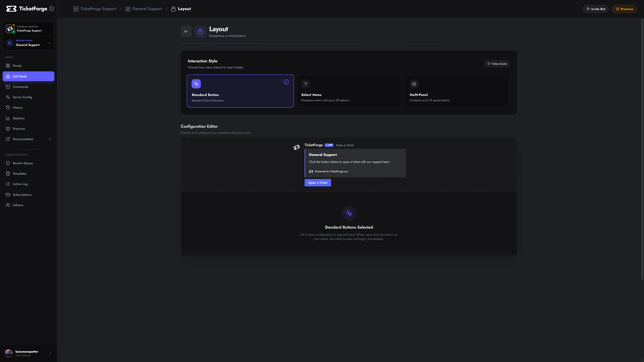Click the checkmark on Standard Button card
The height and width of the screenshot is (362, 644).
[x=286, y=82]
